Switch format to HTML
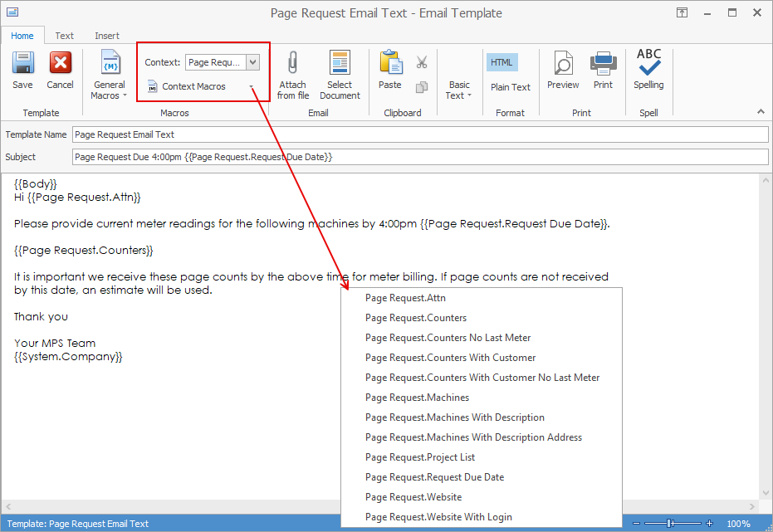Screen dimensions: 773x532 (x=501, y=62)
